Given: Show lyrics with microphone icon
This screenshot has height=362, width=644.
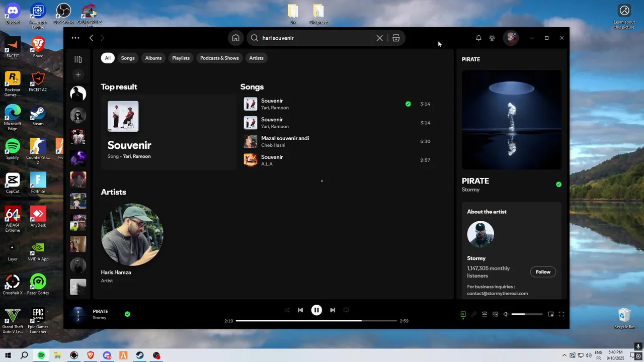Looking at the screenshot, I should [x=474, y=314].
